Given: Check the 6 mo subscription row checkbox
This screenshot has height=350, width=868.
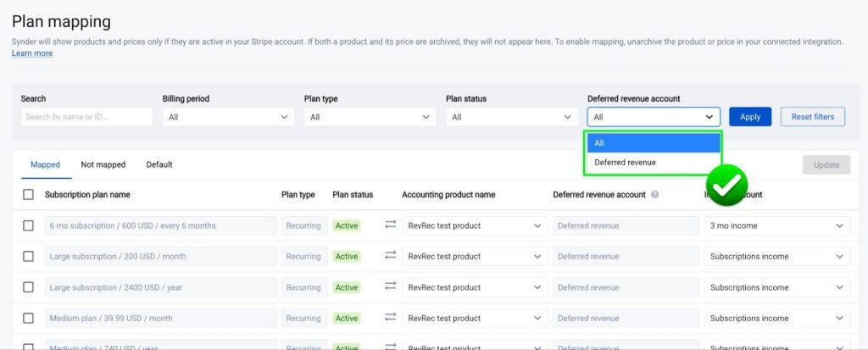Looking at the screenshot, I should (x=28, y=225).
